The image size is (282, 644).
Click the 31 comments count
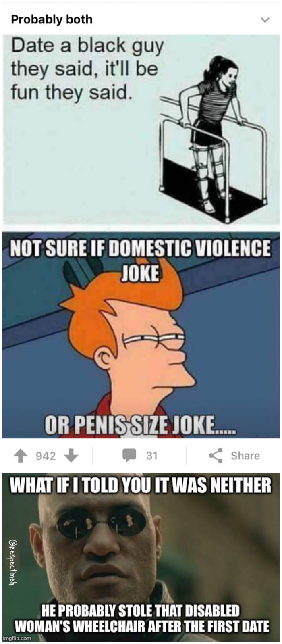click(x=152, y=456)
